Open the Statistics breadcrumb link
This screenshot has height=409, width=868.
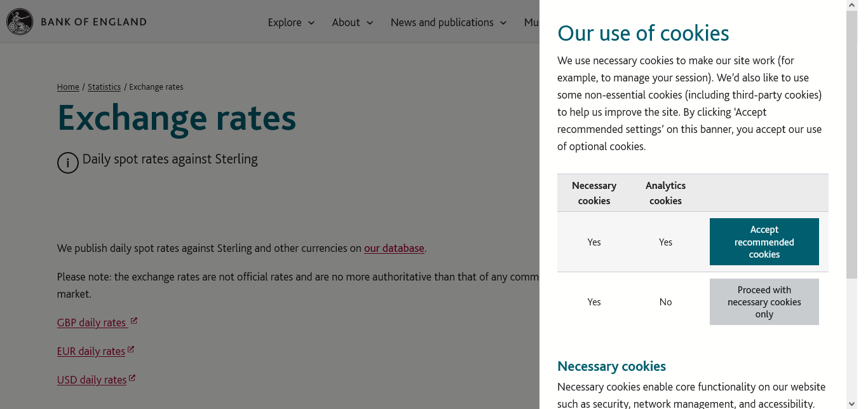pos(104,87)
